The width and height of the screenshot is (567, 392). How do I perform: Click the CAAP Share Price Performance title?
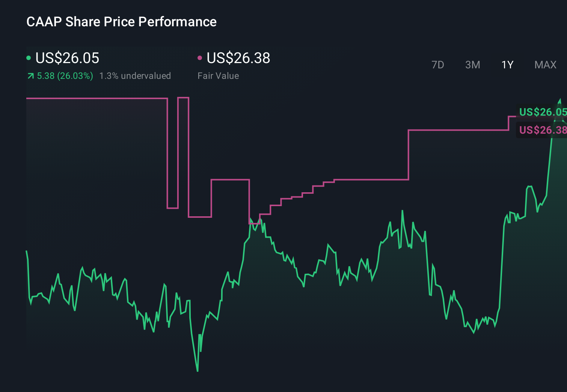[x=121, y=22]
